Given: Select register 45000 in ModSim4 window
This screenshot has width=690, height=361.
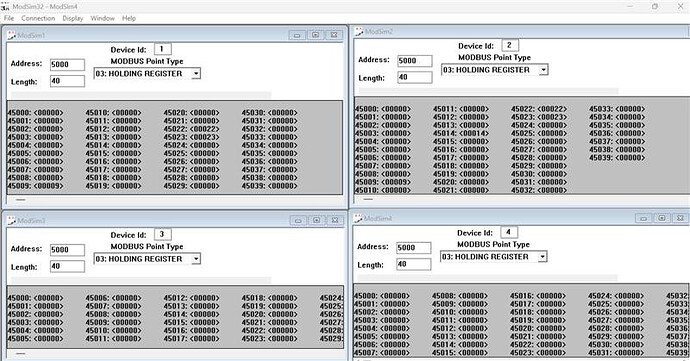Looking at the screenshot, I should (x=382, y=296).
